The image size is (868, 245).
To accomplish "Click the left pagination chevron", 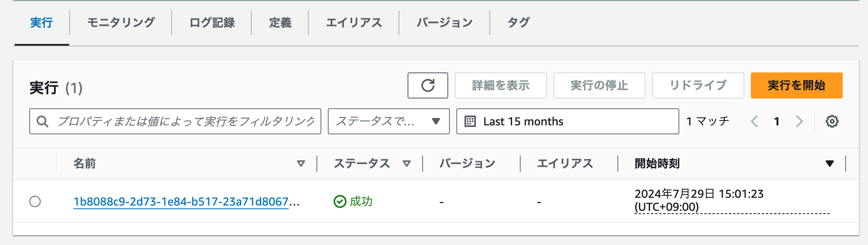I will [x=755, y=121].
